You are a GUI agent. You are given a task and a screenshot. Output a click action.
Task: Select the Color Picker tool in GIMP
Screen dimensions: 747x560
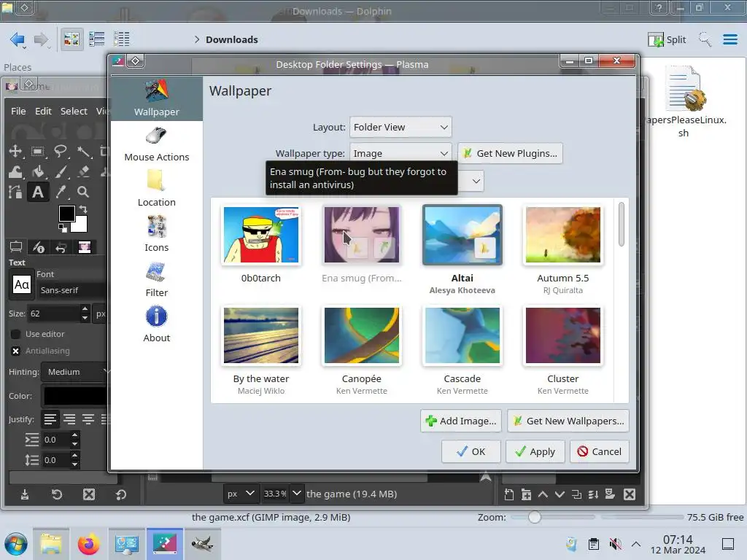61,192
